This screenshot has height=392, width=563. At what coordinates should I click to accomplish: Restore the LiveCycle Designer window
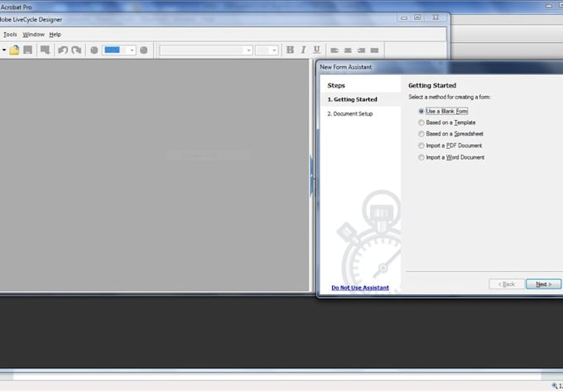417,17
